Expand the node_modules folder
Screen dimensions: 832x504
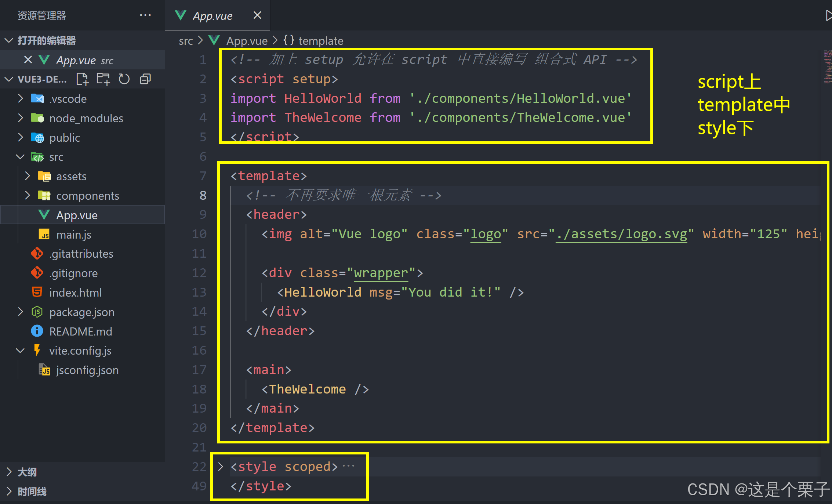[21, 118]
